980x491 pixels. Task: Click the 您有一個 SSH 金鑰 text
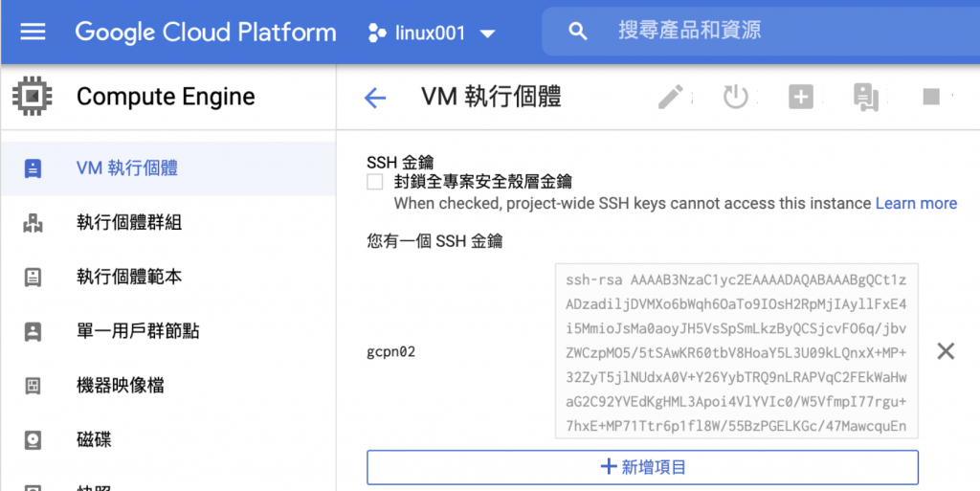click(x=434, y=241)
